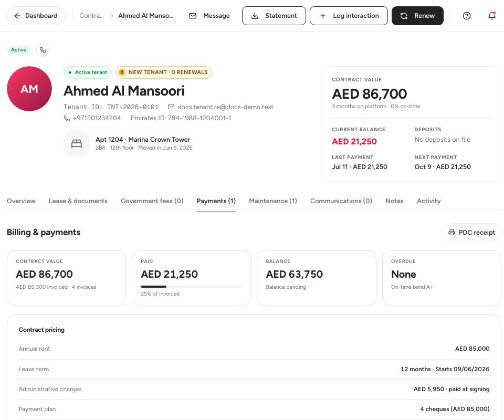Image resolution: width=504 pixels, height=420 pixels.
Task: Send a Message to tenant
Action: [209, 16]
